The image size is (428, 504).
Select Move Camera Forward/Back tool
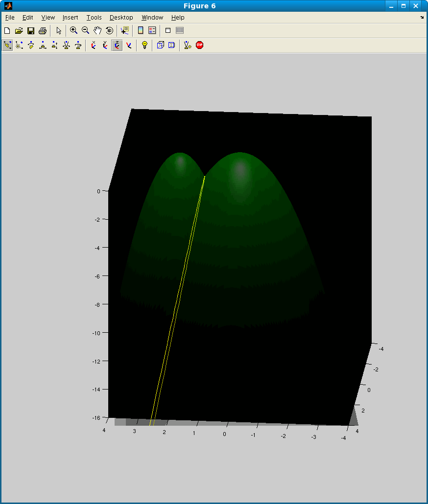pyautogui.click(x=55, y=46)
